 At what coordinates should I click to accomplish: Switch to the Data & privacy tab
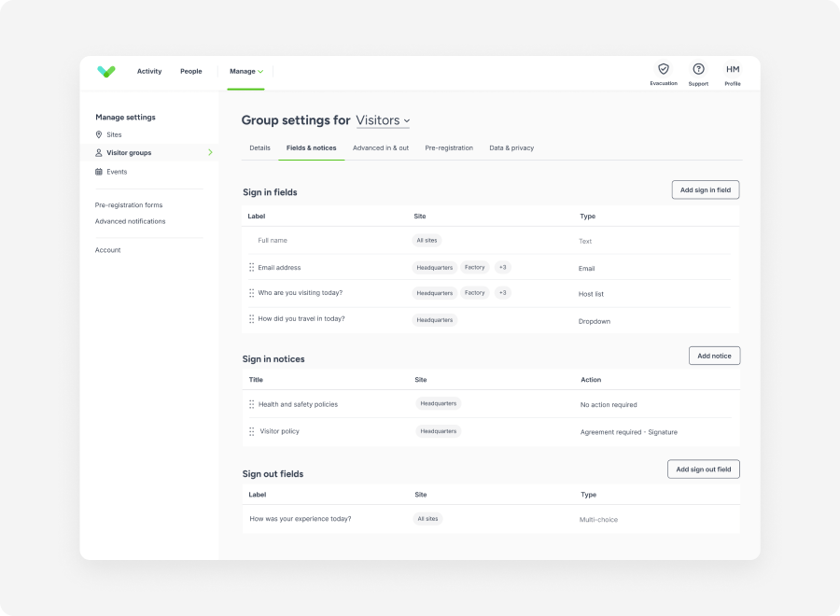point(511,148)
